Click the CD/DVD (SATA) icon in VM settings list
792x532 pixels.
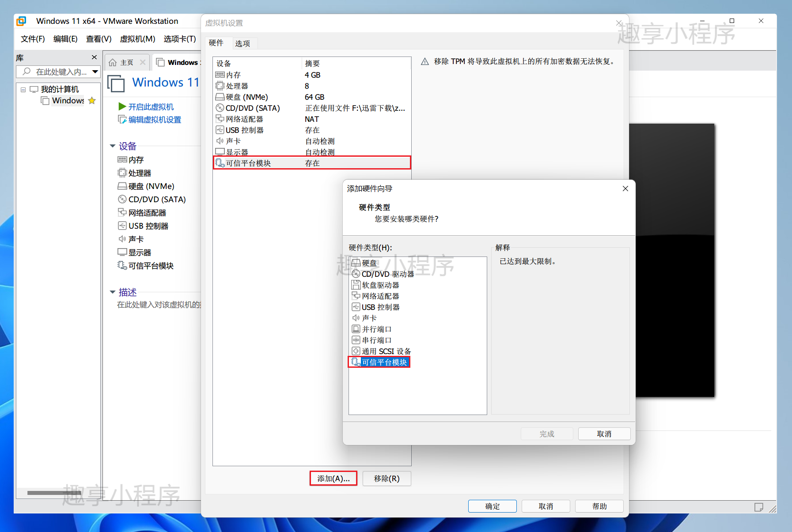pyautogui.click(x=220, y=108)
